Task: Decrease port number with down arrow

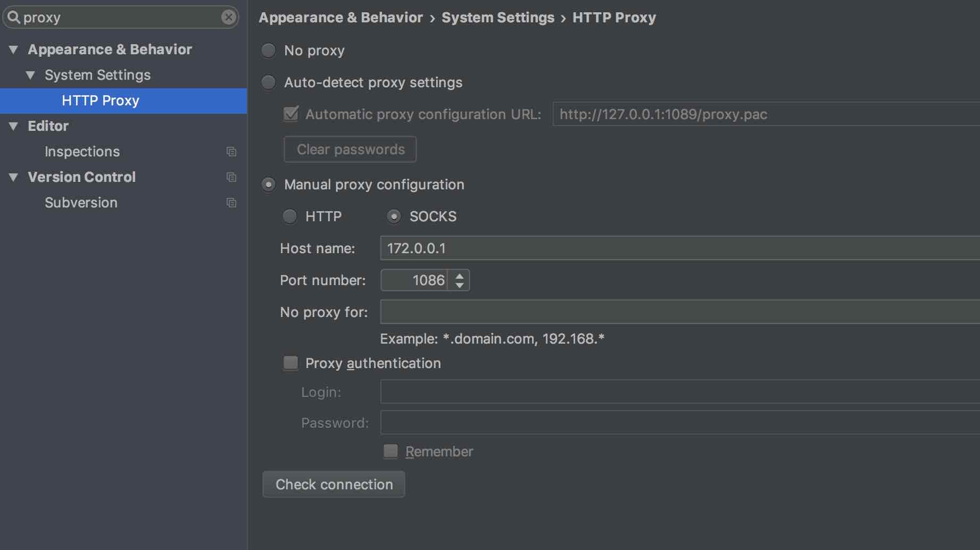Action: coord(459,285)
